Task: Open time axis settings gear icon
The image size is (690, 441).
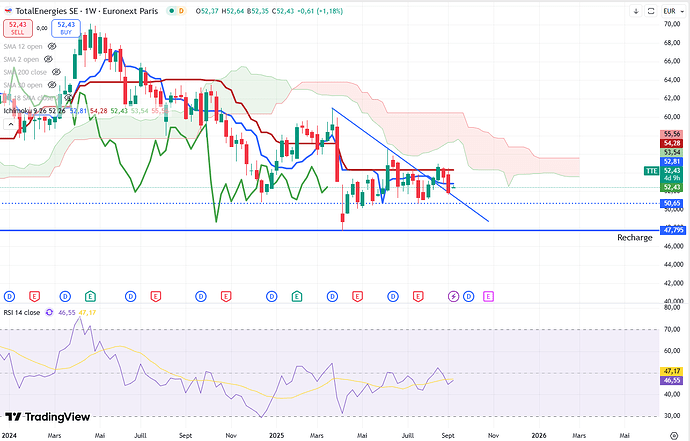Action: [674, 436]
